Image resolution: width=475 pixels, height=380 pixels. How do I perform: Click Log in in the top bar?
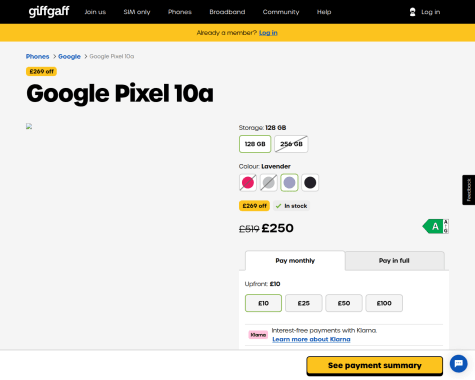[x=430, y=12]
